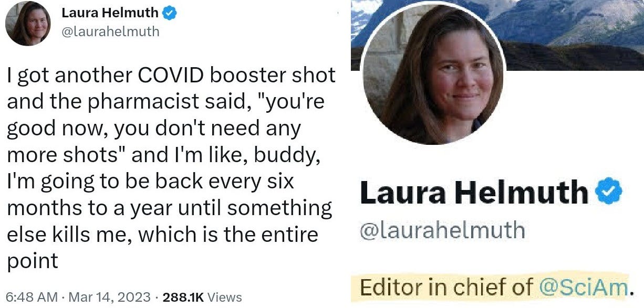Click the small @laurahelmuth handle under the tweet author
The image size is (644, 308).
[x=111, y=31]
